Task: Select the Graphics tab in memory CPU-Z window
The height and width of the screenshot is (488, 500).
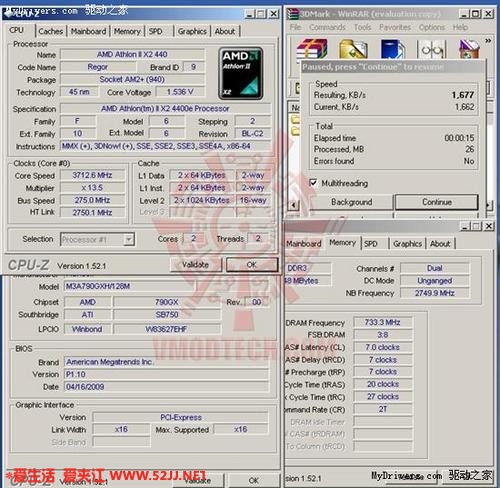Action: (407, 244)
